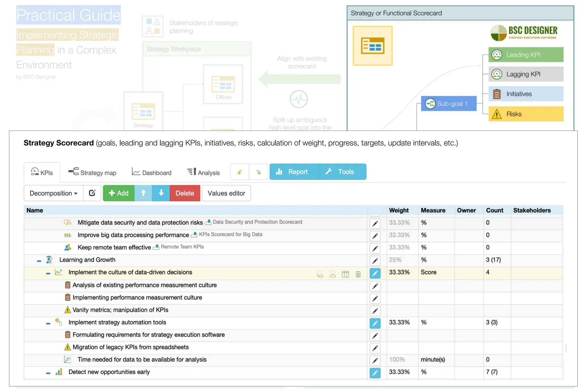Click the pencil edit icon for Learning and Growth
The width and height of the screenshot is (588, 392).
(375, 261)
